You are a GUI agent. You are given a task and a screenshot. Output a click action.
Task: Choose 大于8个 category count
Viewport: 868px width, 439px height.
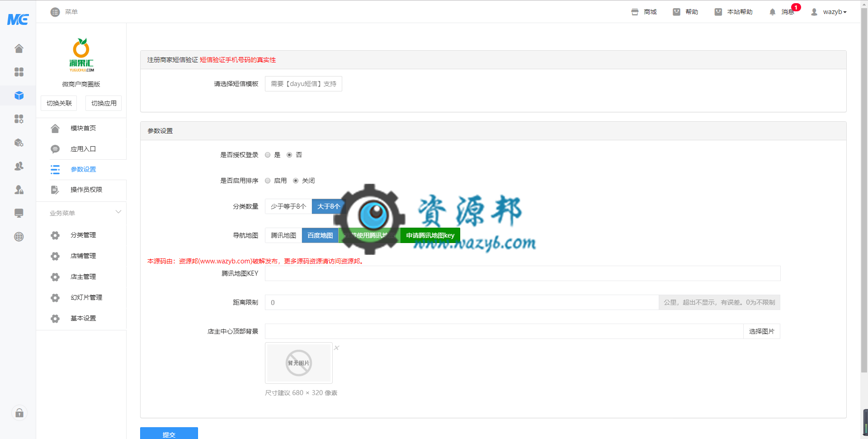328,206
